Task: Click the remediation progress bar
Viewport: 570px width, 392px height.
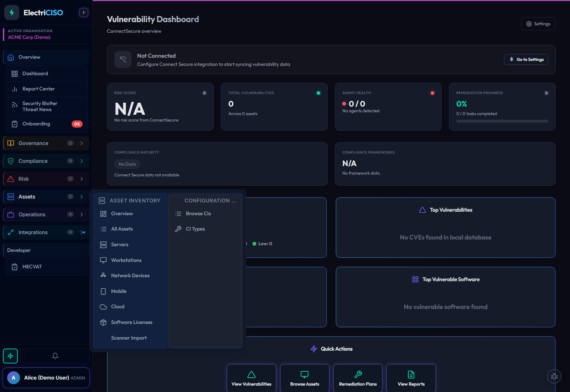Action: coord(502,121)
